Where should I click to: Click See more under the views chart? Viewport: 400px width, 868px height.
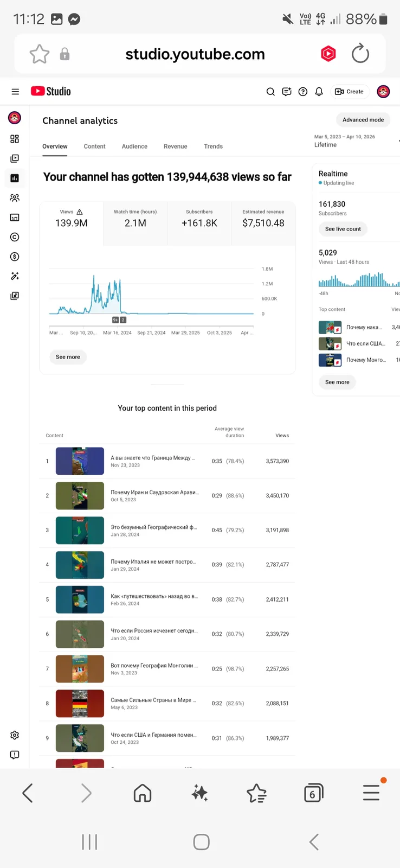(68, 357)
